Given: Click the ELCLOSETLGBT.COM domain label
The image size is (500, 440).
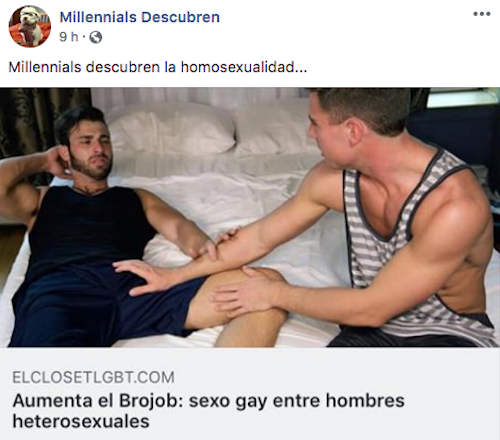Looking at the screenshot, I should 93,377.
